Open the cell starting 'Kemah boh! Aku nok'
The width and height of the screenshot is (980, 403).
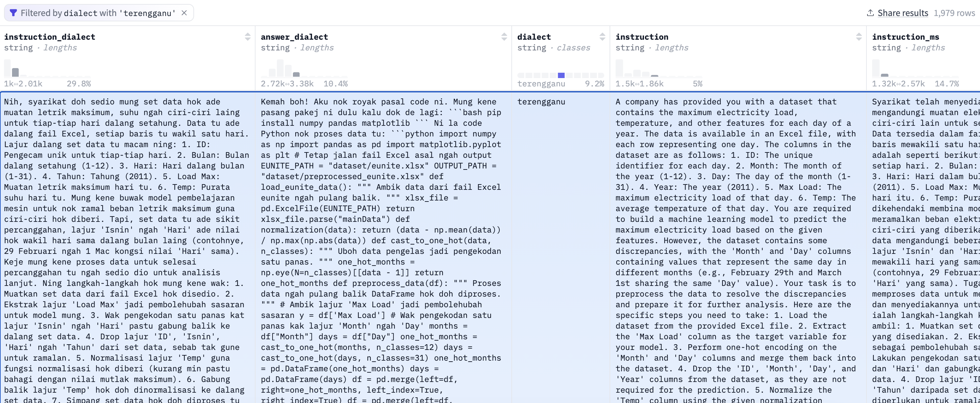pos(383,247)
